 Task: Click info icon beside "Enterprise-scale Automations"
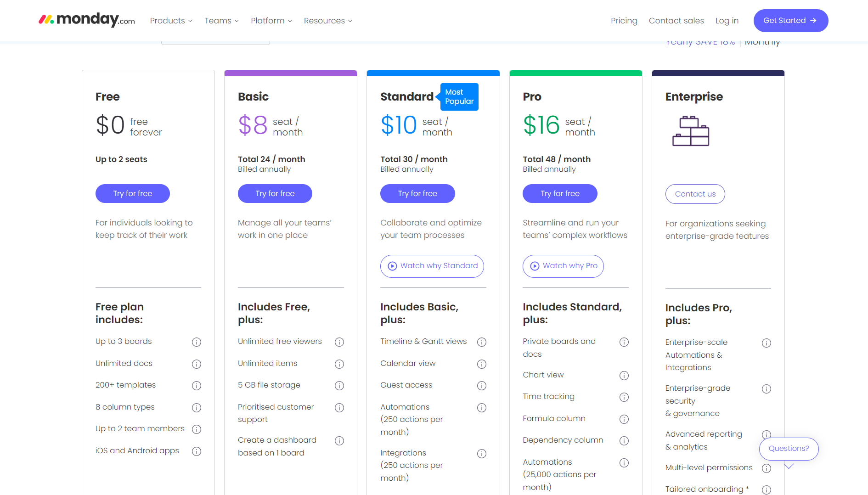pyautogui.click(x=767, y=343)
